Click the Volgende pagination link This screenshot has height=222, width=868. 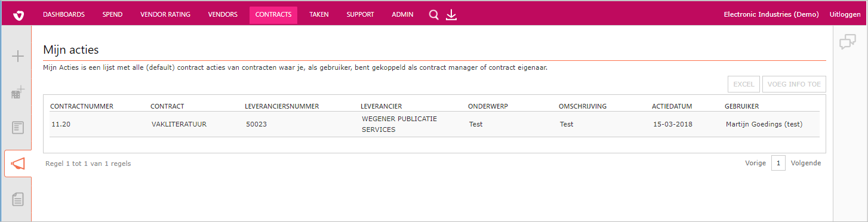[x=806, y=163]
